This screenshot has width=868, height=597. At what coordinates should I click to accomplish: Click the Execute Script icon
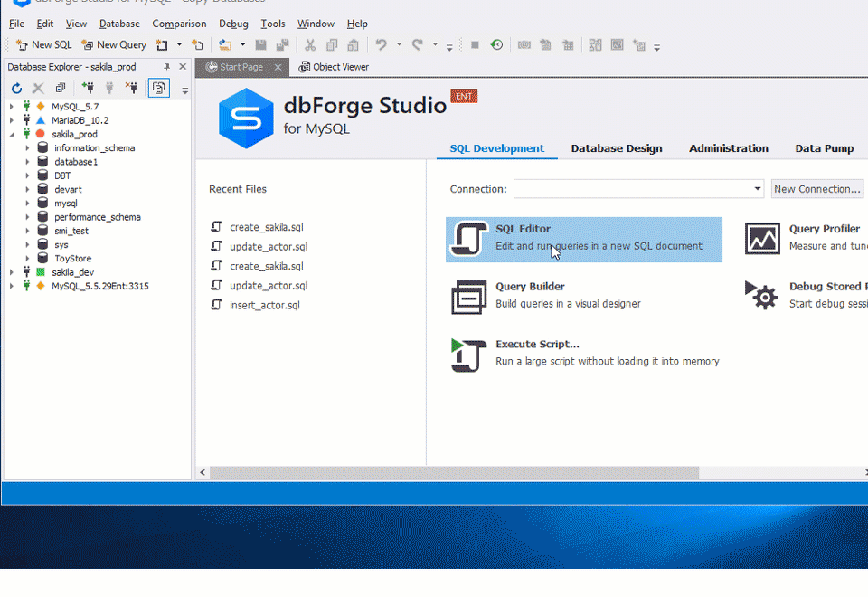tap(469, 355)
